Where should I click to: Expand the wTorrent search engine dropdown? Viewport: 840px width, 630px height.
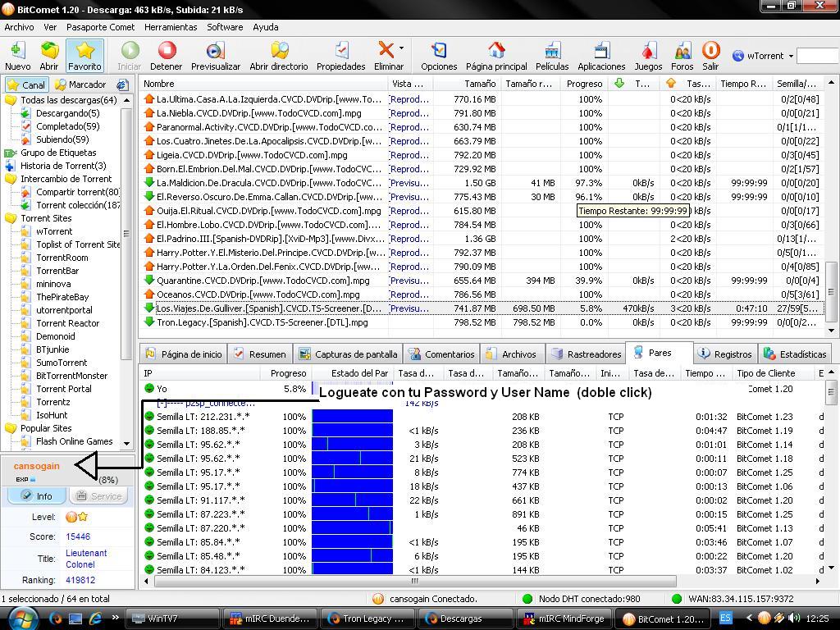[791, 56]
